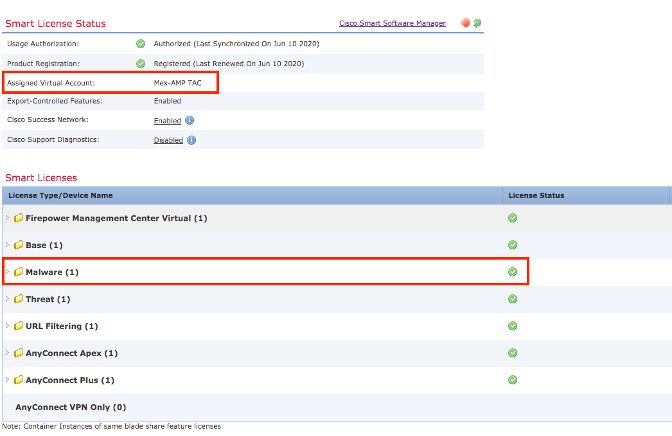Click the status check icon for URL Filtering
This screenshot has width=672, height=436.
coord(513,326)
